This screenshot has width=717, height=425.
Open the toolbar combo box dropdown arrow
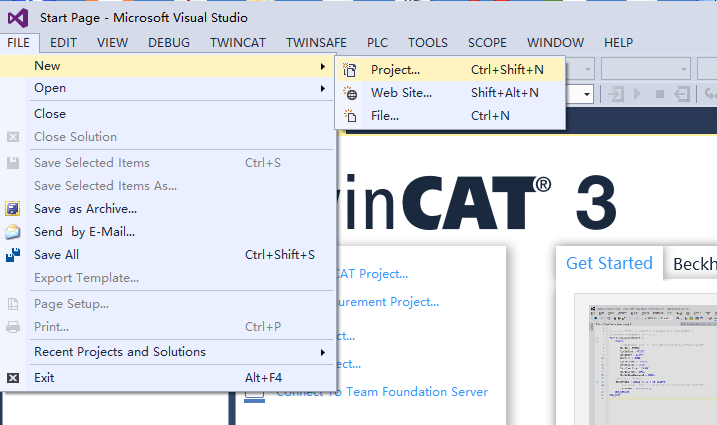pos(586,95)
